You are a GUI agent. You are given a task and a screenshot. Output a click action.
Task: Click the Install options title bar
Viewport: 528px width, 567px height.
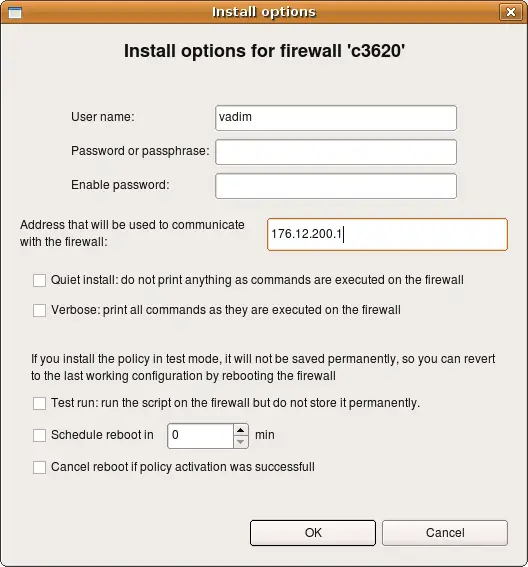pyautogui.click(x=264, y=12)
